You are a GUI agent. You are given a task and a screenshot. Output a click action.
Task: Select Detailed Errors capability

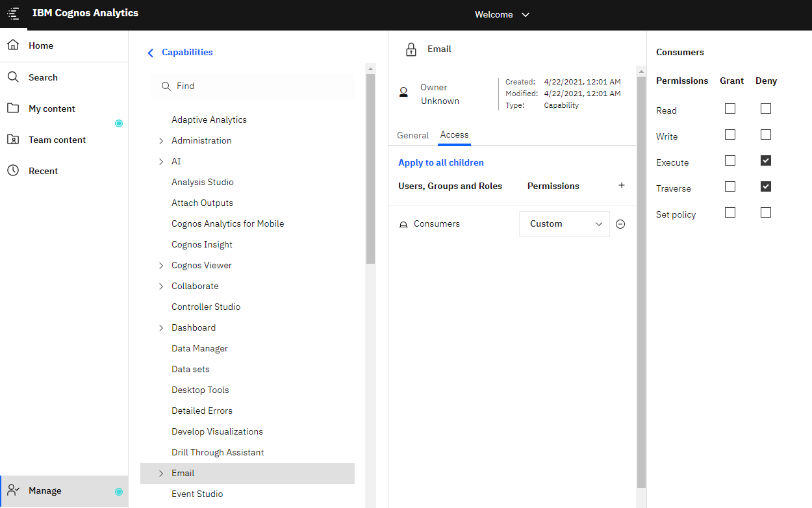click(202, 411)
